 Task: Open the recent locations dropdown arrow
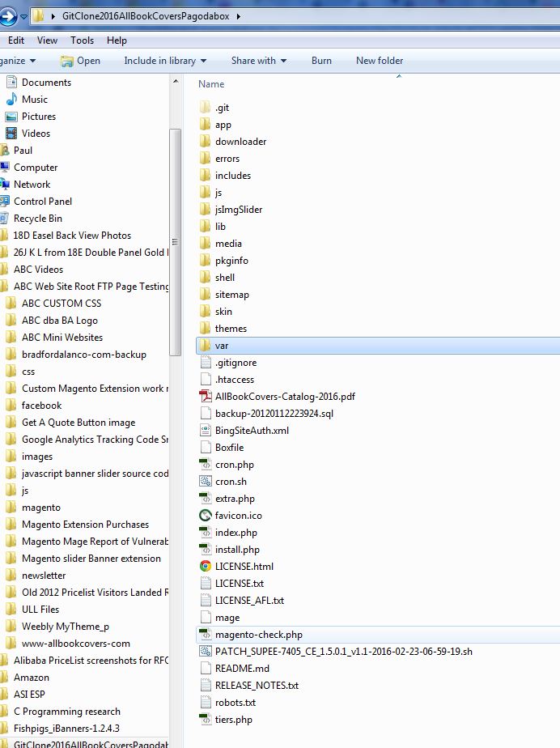pos(23,17)
